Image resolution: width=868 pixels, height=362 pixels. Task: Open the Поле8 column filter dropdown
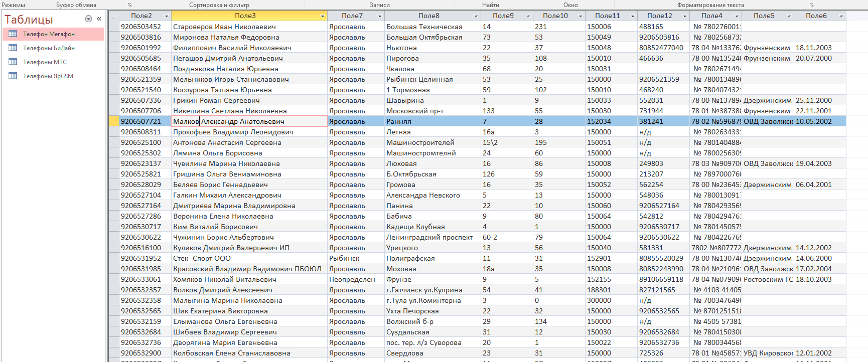coord(476,16)
